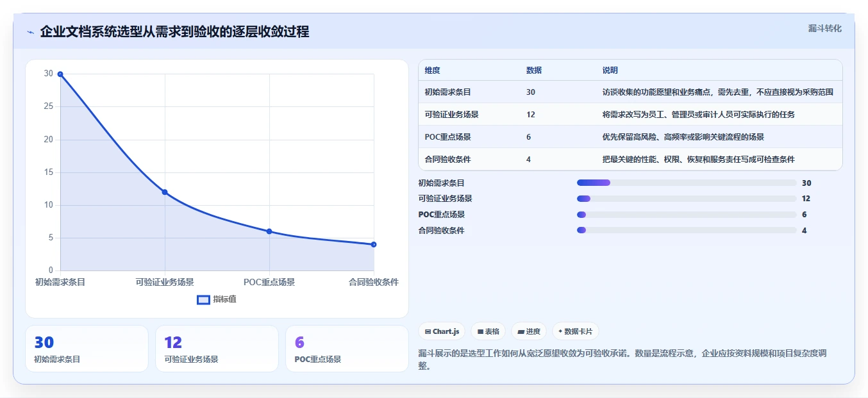This screenshot has width=868, height=398.
Task: Select the chart data point for 可验证业务场景
Action: pos(165,192)
